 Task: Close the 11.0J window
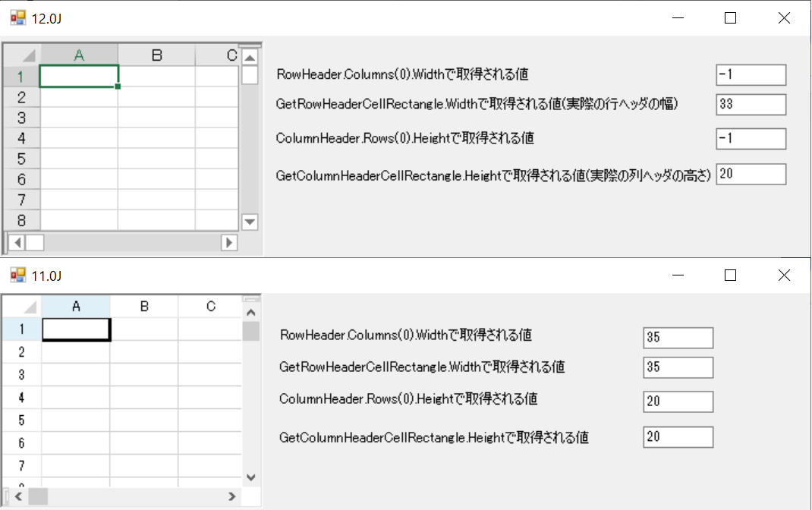pos(784,275)
